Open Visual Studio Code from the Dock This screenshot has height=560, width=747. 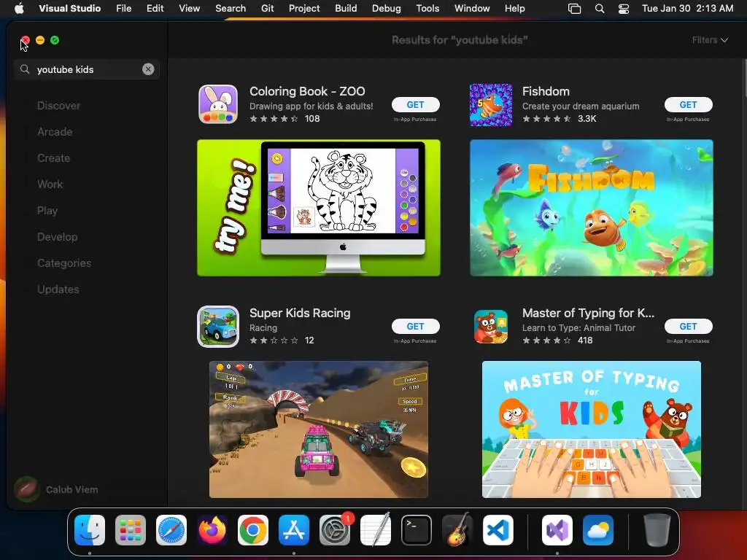point(498,530)
